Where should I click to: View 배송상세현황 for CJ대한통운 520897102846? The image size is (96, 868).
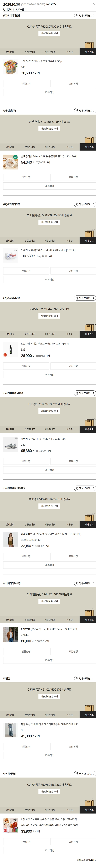(x=49, y=33)
